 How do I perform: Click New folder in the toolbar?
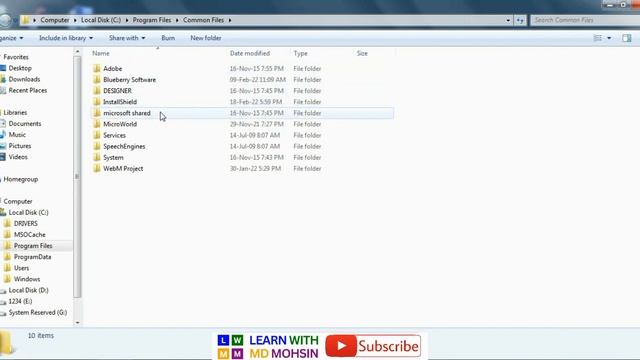206,38
